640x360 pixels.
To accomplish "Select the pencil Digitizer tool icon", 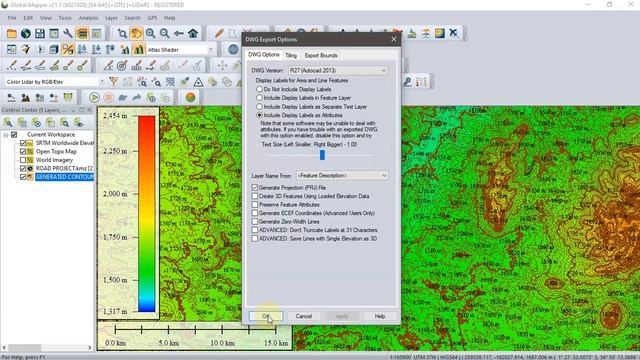I will (219, 33).
